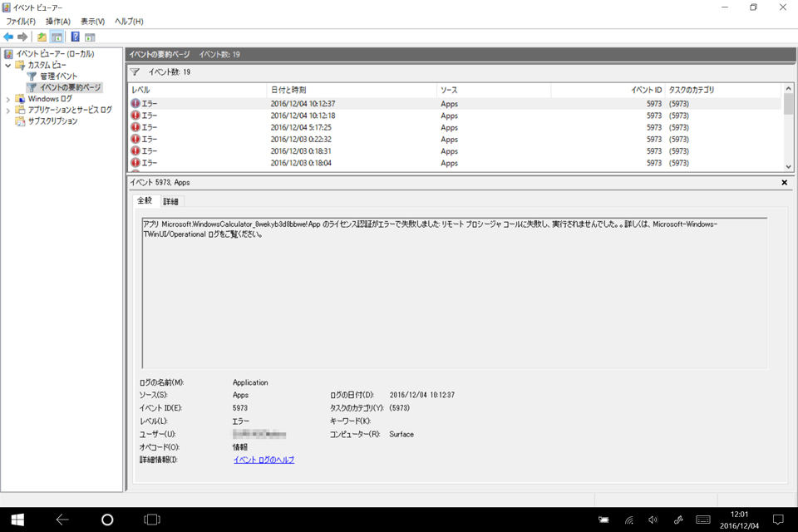Click the battery icon in the system tray
The width and height of the screenshot is (798, 532).
(603, 520)
